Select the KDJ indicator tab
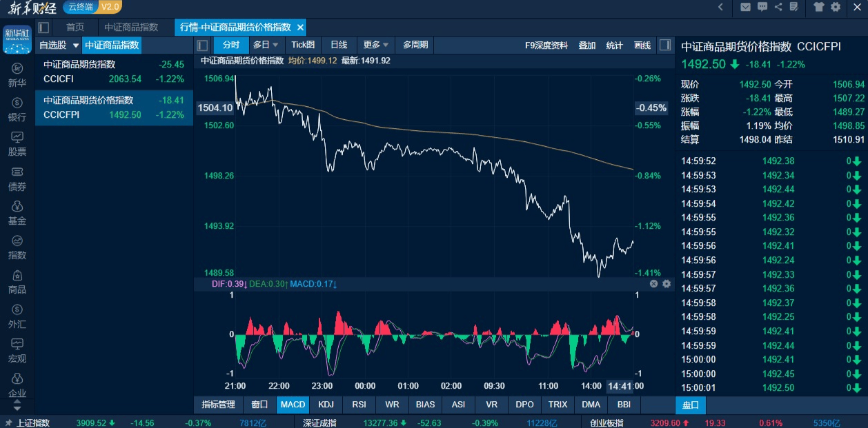This screenshot has width=868, height=428. pos(326,405)
